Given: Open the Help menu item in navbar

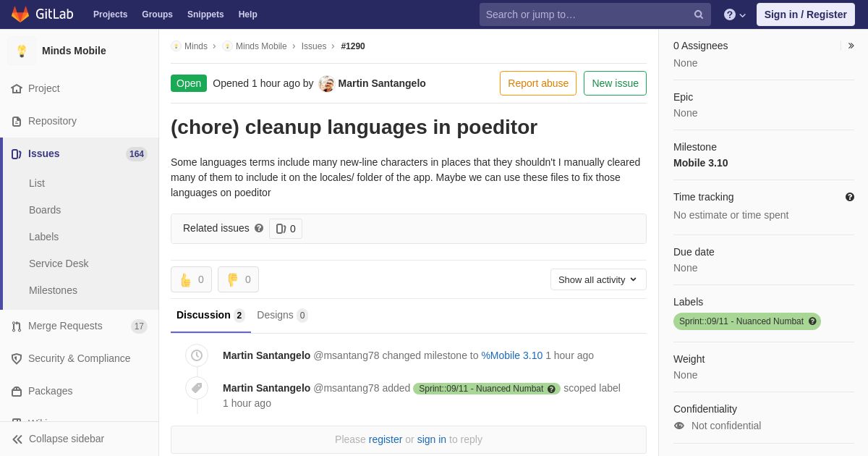Looking at the screenshot, I should click(x=248, y=14).
